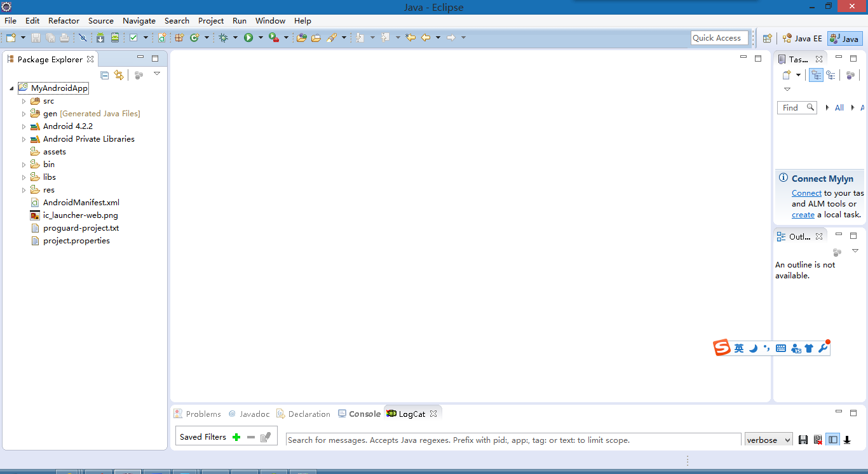Toggle Categorized view in Task List
This screenshot has width=868, height=474.
pyautogui.click(x=817, y=75)
